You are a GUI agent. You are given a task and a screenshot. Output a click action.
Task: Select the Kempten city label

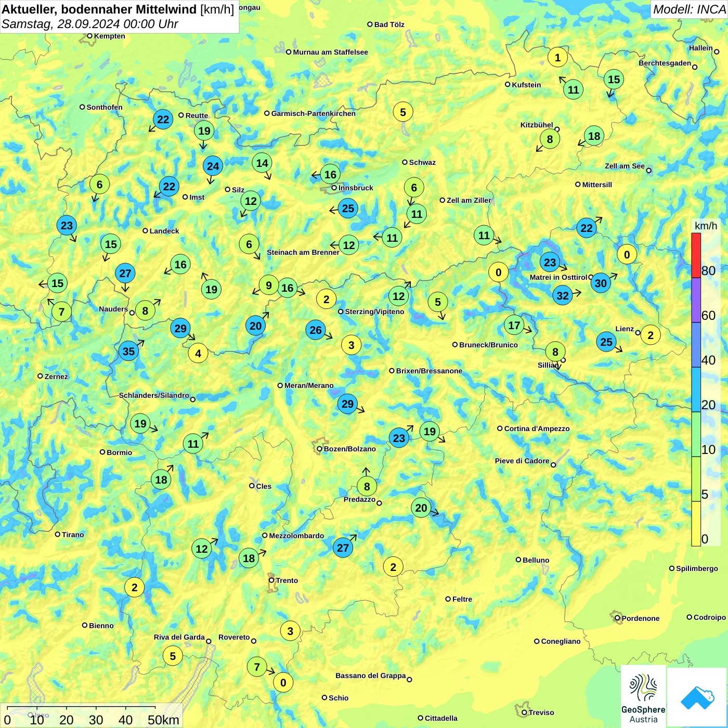(x=109, y=36)
